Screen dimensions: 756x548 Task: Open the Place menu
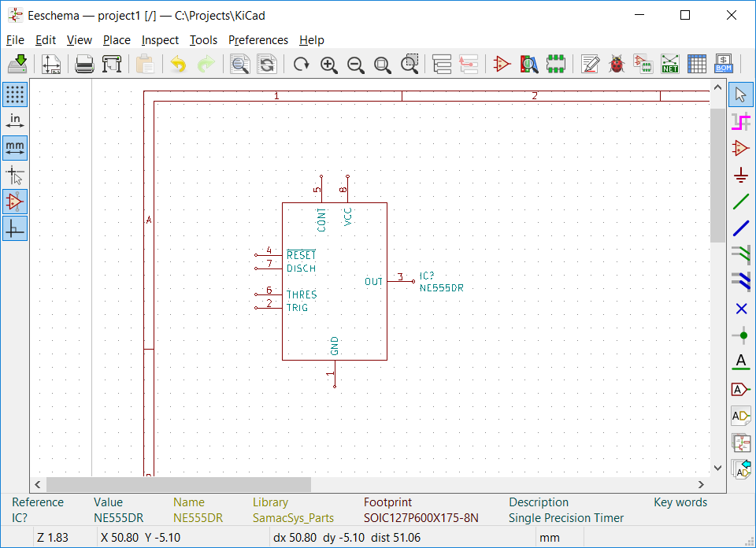coord(117,40)
